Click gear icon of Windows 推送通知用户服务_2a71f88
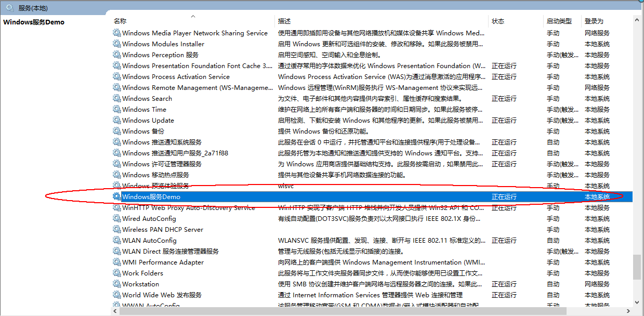Screen dimensions: 644x316 [x=117, y=153]
